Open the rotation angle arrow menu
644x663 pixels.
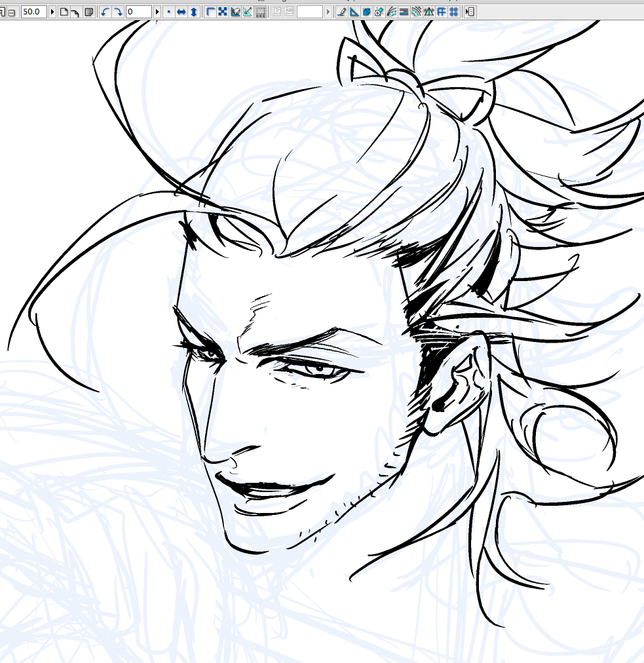(157, 12)
